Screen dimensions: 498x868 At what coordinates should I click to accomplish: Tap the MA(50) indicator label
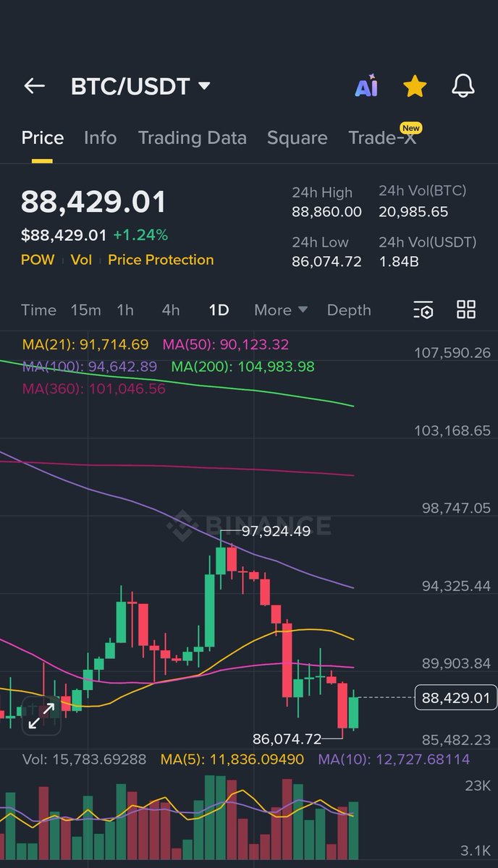225,344
